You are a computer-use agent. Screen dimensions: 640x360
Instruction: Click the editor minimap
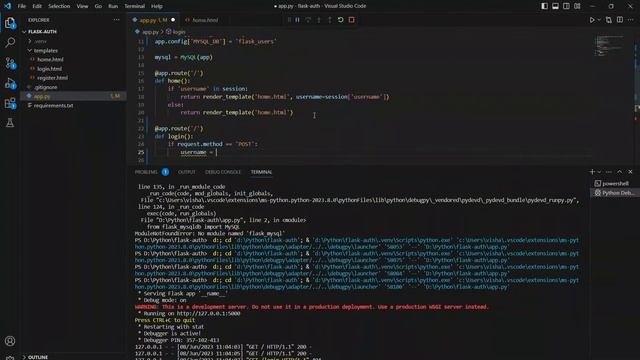point(611,46)
